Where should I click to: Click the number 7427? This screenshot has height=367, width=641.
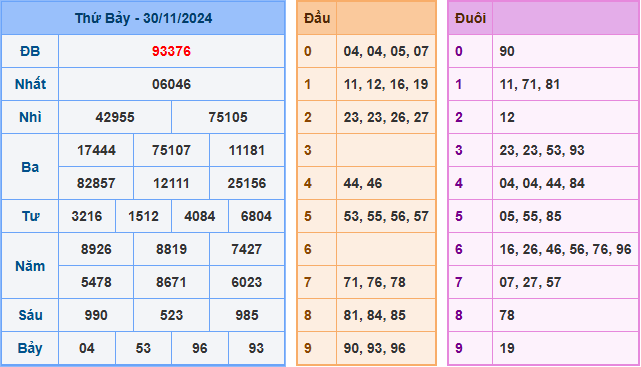click(x=247, y=249)
